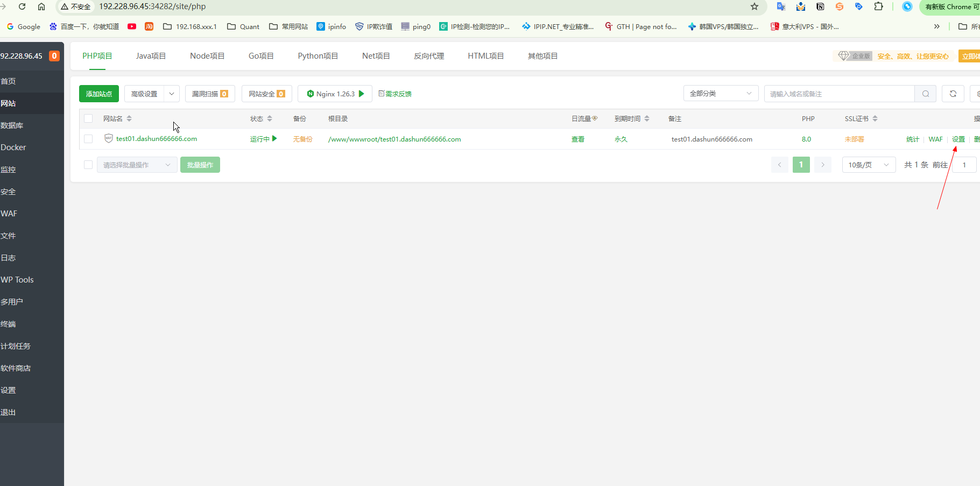The height and width of the screenshot is (486, 980).
Task: Expand the 高级设置 dropdown arrow
Action: coord(172,94)
